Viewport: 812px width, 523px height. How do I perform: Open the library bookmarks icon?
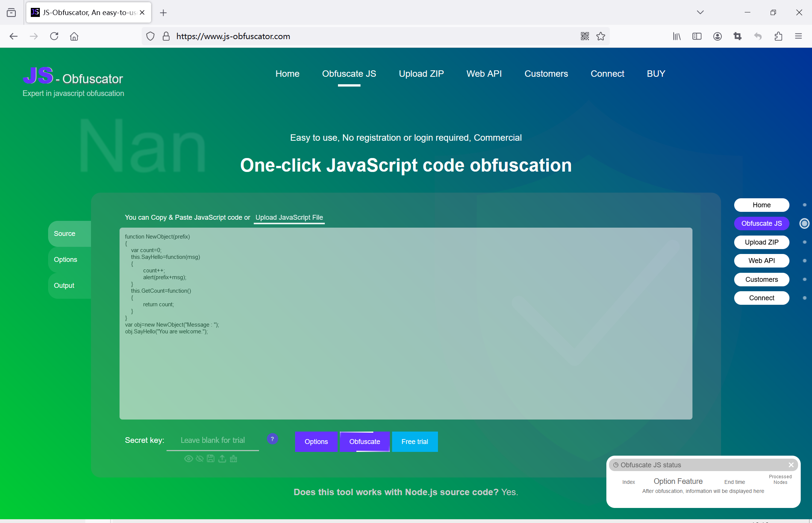pos(677,36)
